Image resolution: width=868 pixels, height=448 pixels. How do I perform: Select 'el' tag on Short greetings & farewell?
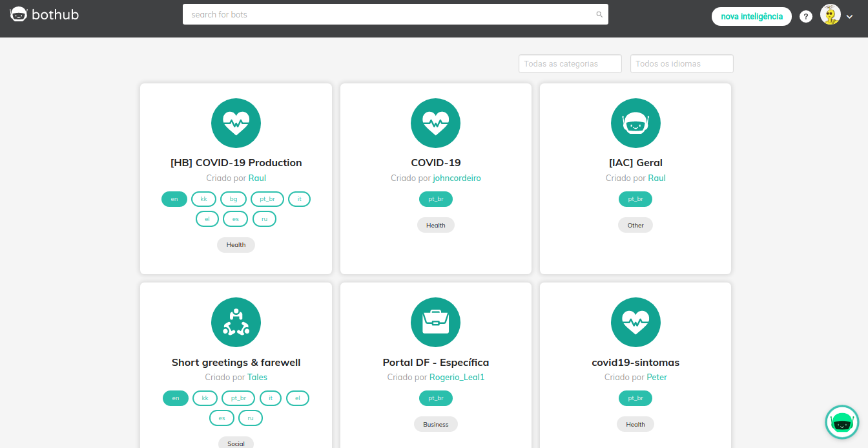point(298,398)
